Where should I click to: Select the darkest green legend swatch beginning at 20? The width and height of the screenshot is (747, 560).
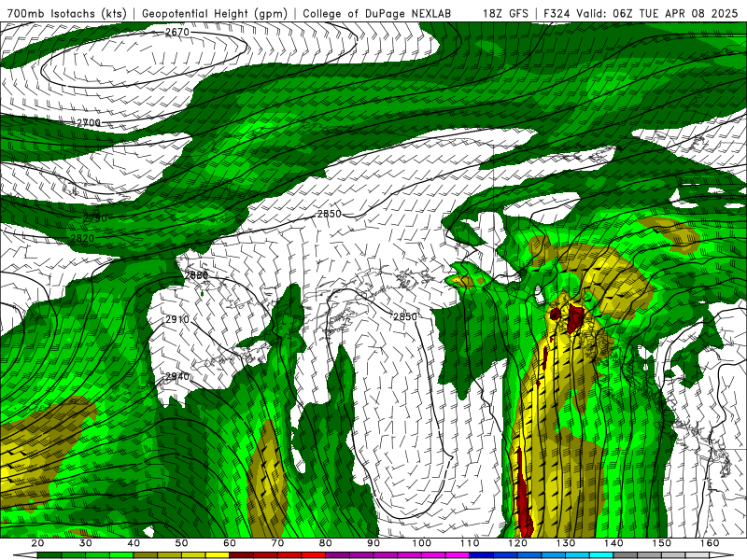coord(49,555)
